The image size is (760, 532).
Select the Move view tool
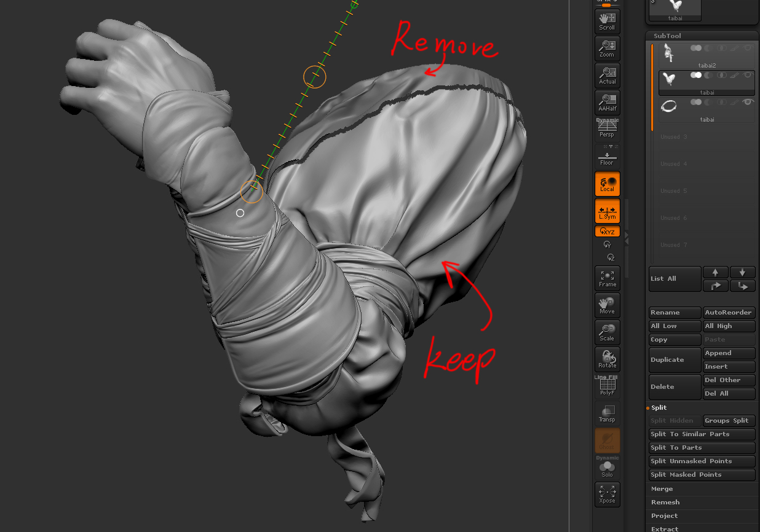coord(607,305)
